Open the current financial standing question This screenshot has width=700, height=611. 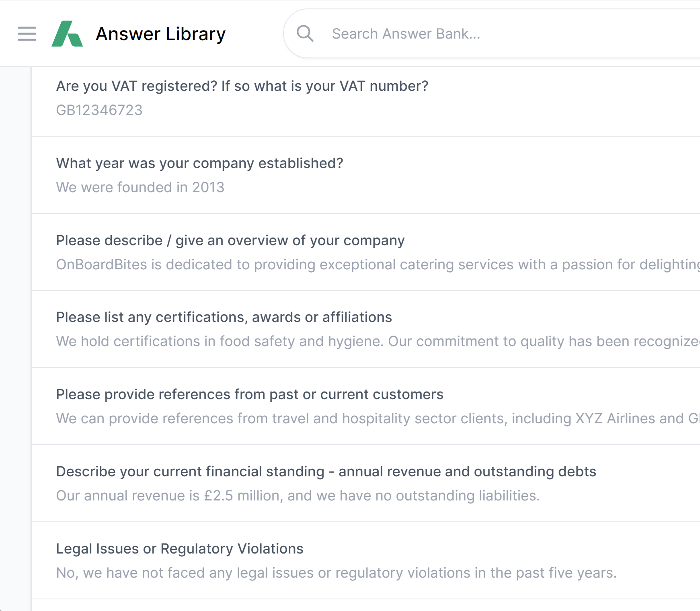[x=326, y=472]
